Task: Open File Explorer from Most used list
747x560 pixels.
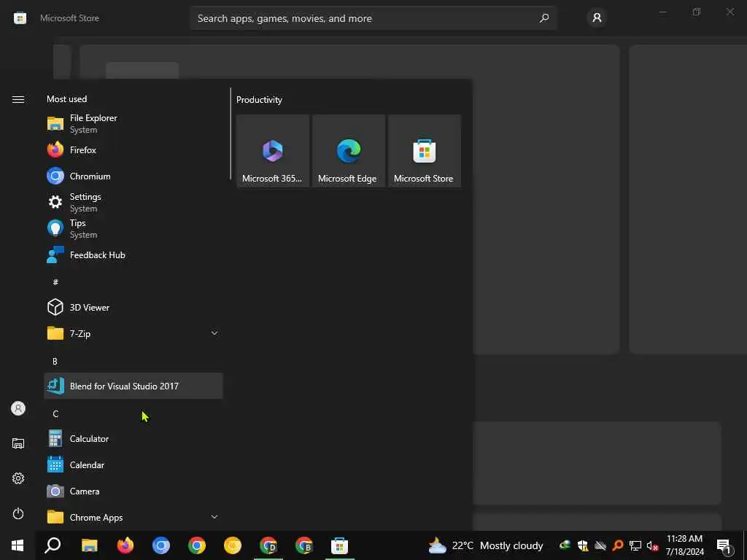Action: point(133,124)
